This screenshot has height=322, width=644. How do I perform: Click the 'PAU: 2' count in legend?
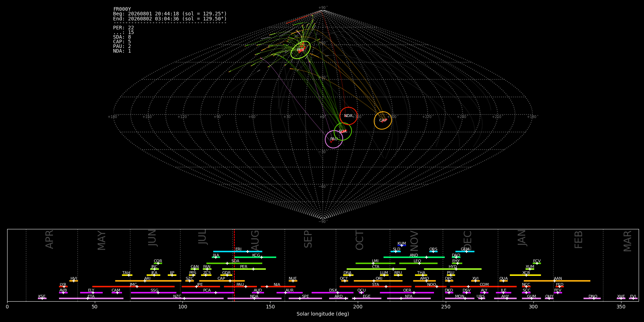click(122, 47)
